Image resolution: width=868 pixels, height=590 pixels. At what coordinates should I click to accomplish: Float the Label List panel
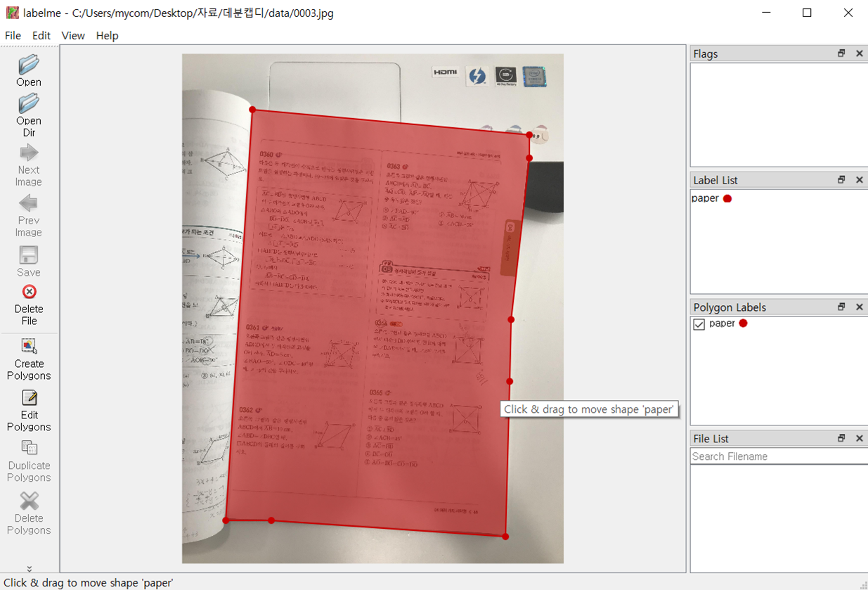[841, 180]
